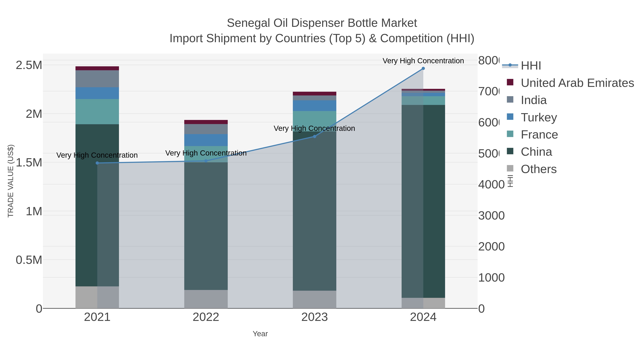Image resolution: width=644 pixels, height=362 pixels.
Task: Click the 1.5M y-axis tick label
Action: tap(29, 163)
